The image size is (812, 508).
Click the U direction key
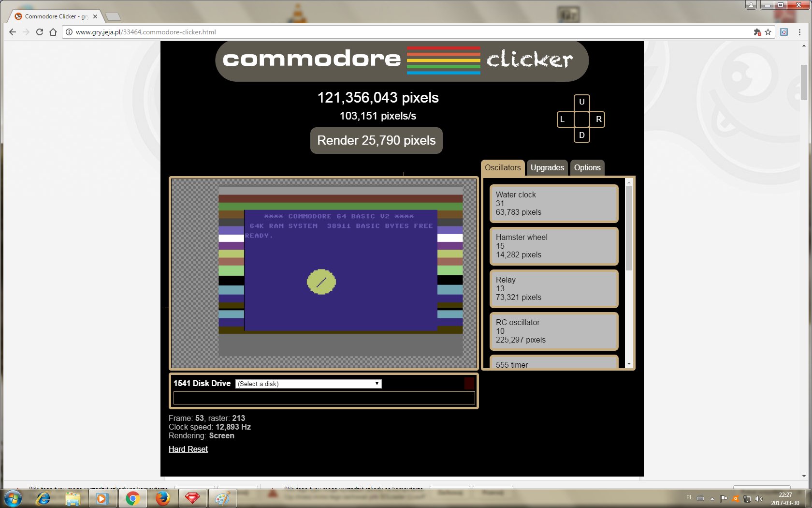point(582,102)
